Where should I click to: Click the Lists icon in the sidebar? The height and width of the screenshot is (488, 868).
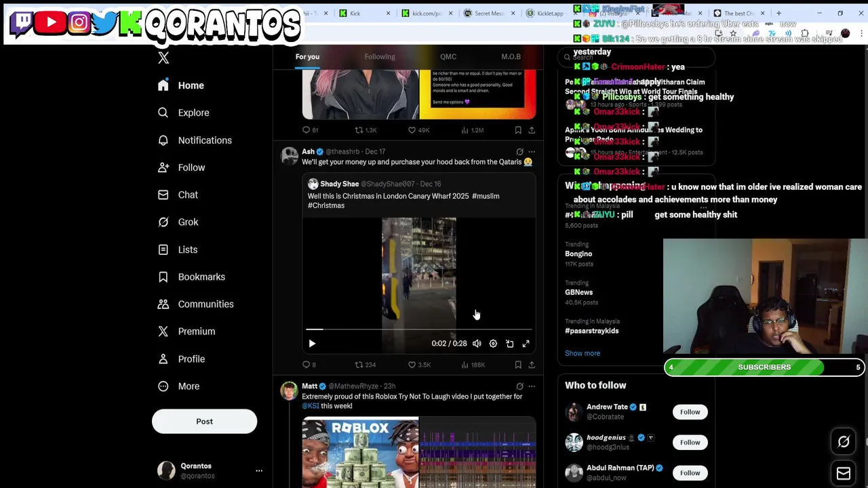pos(163,249)
